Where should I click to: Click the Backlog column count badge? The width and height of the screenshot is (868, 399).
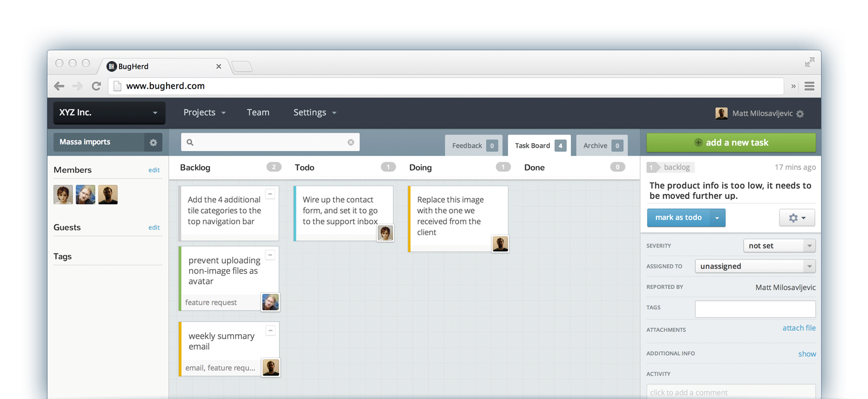274,167
